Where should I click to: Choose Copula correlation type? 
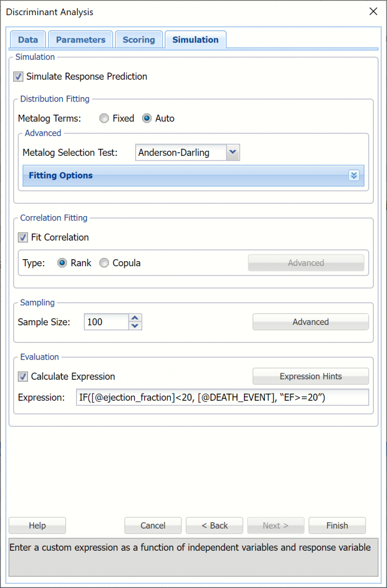104,263
